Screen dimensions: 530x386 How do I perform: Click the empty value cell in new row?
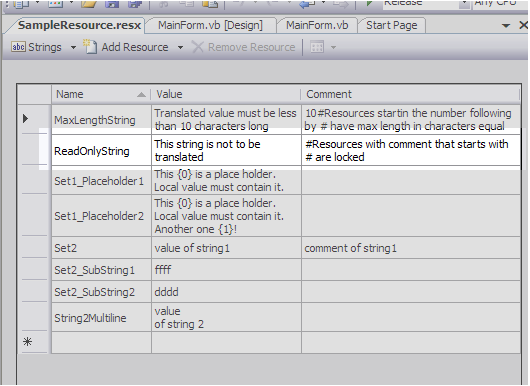(x=226, y=342)
